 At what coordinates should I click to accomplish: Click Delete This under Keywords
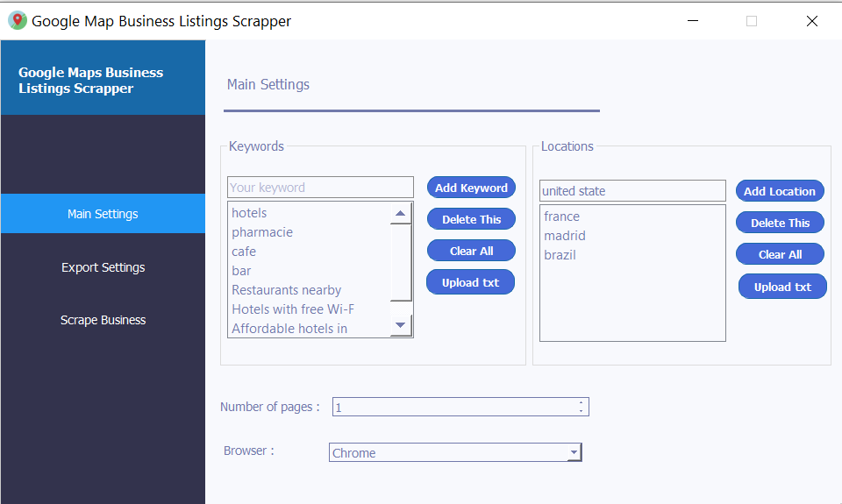pyautogui.click(x=471, y=219)
